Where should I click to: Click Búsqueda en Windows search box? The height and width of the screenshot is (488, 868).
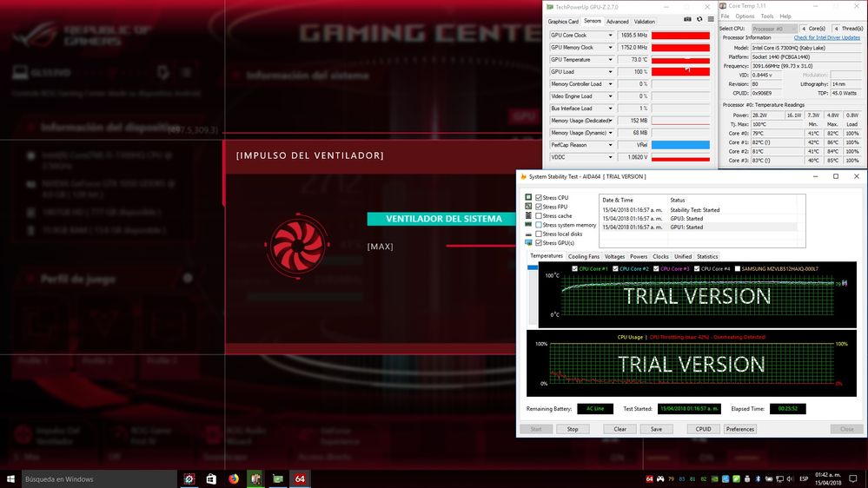(100, 479)
